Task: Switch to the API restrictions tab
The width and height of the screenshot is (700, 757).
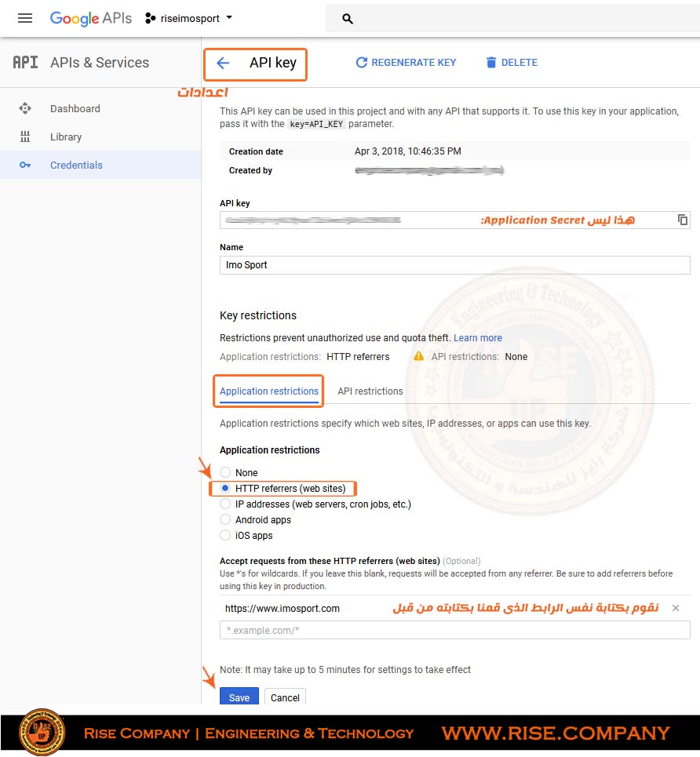Action: 370,391
